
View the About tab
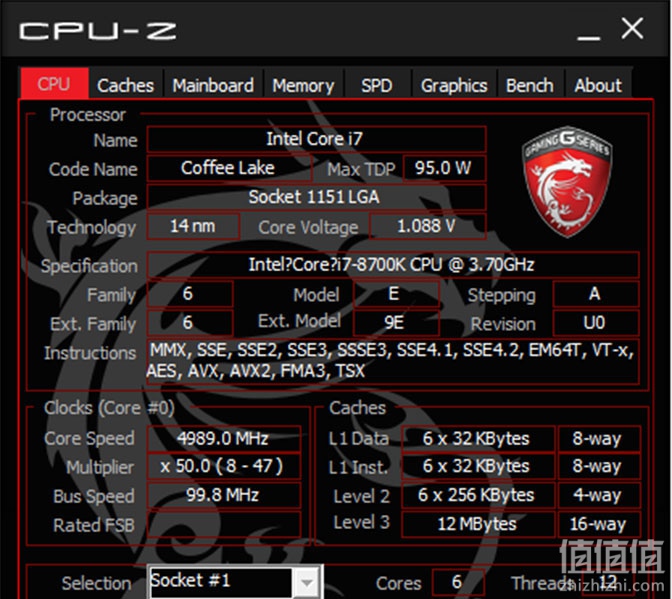click(598, 85)
